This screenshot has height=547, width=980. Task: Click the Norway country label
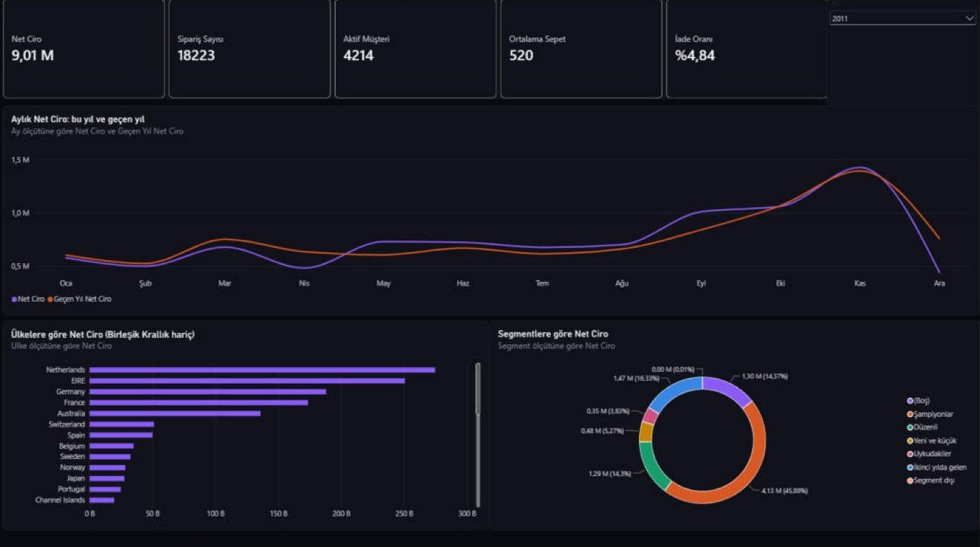point(73,468)
